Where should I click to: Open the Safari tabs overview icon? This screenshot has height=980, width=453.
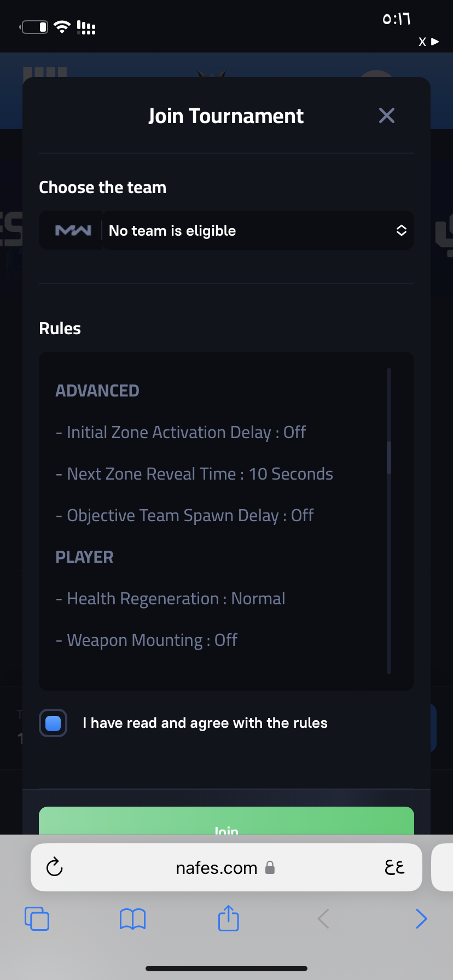click(x=37, y=918)
